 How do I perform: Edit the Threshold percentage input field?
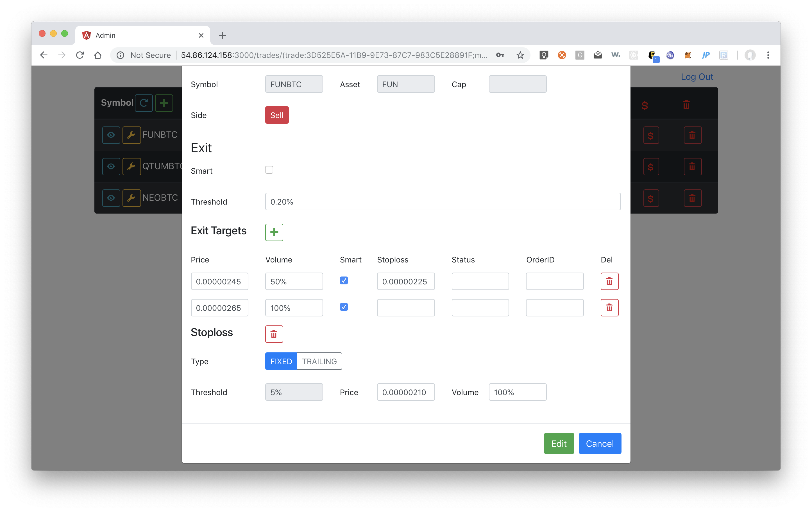point(442,201)
